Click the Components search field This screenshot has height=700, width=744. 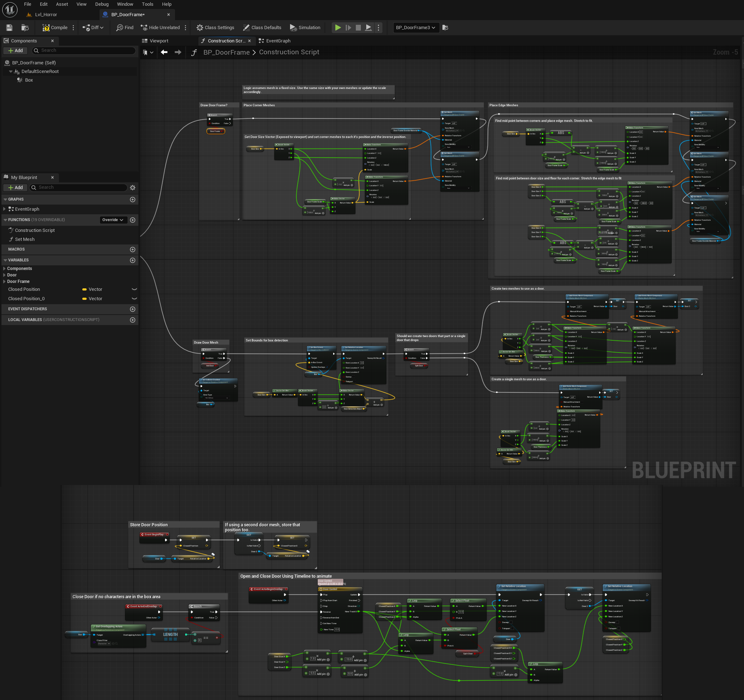coord(83,51)
